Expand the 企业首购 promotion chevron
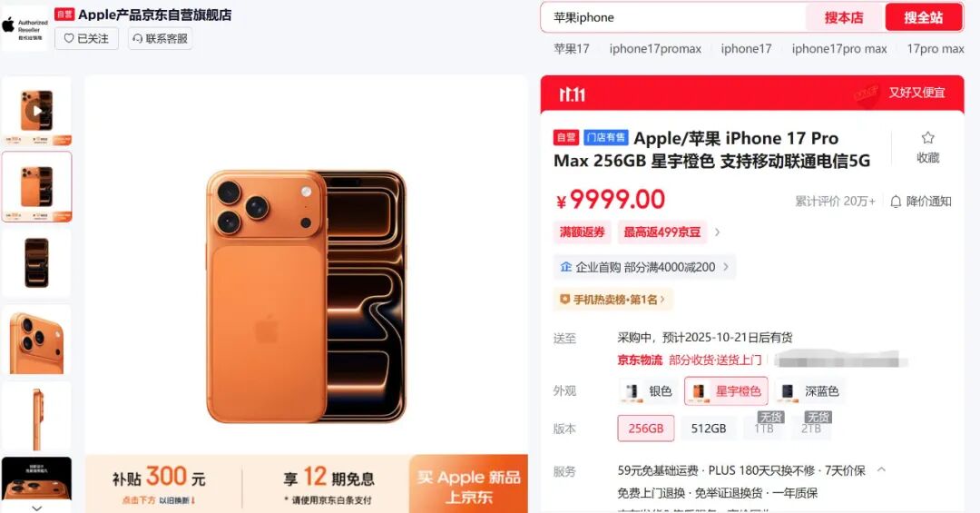This screenshot has width=980, height=513. tap(726, 267)
